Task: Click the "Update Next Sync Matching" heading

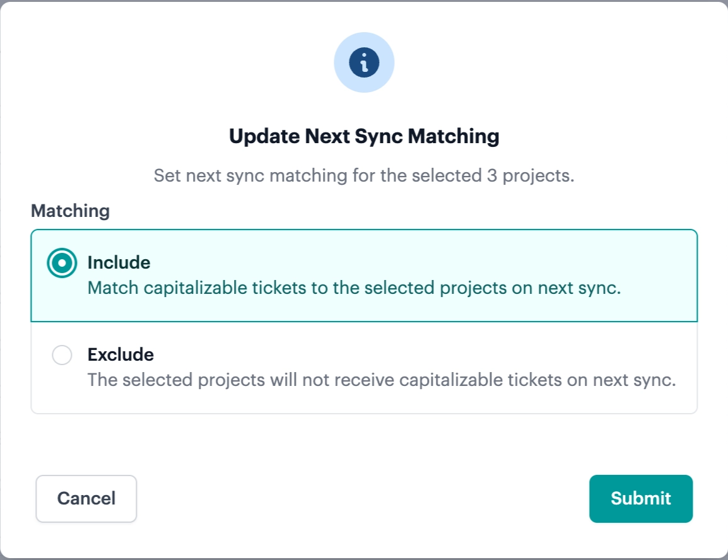Action: (364, 136)
